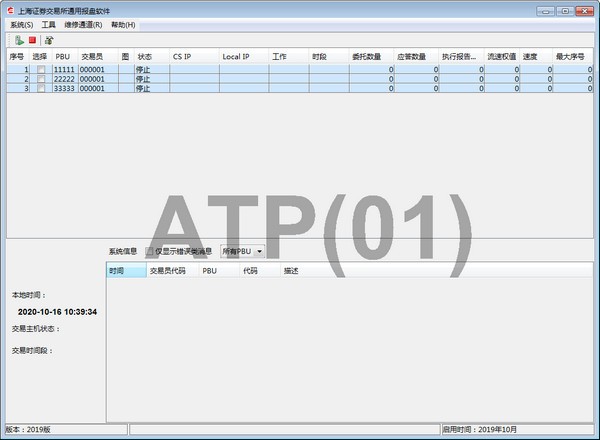Click the PBU column header in the top table
Image resolution: width=600 pixels, height=440 pixels.
coord(65,57)
